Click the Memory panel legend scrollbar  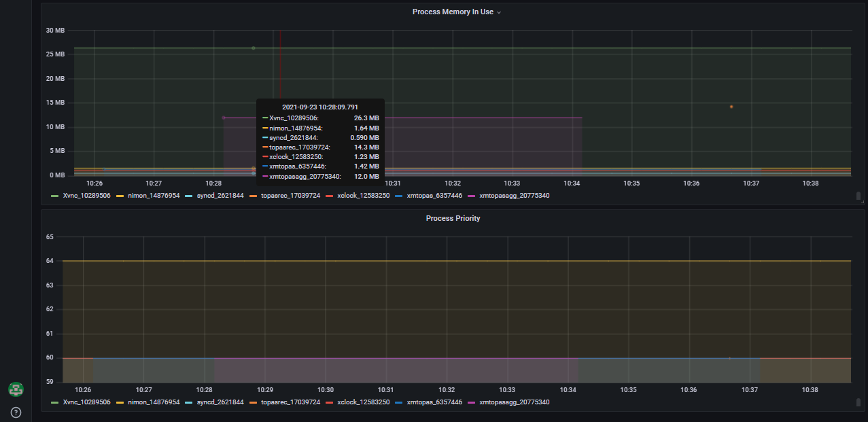coord(858,196)
